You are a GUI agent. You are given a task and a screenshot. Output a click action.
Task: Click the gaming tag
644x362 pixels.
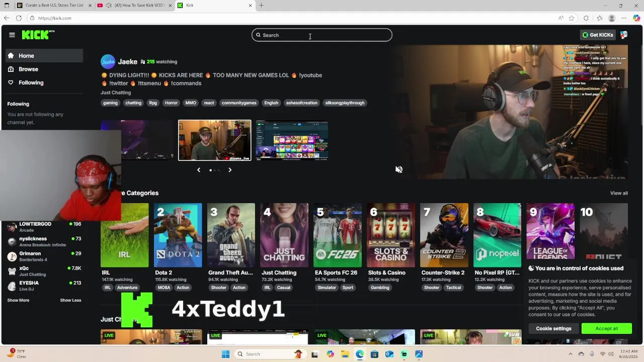pos(110,103)
